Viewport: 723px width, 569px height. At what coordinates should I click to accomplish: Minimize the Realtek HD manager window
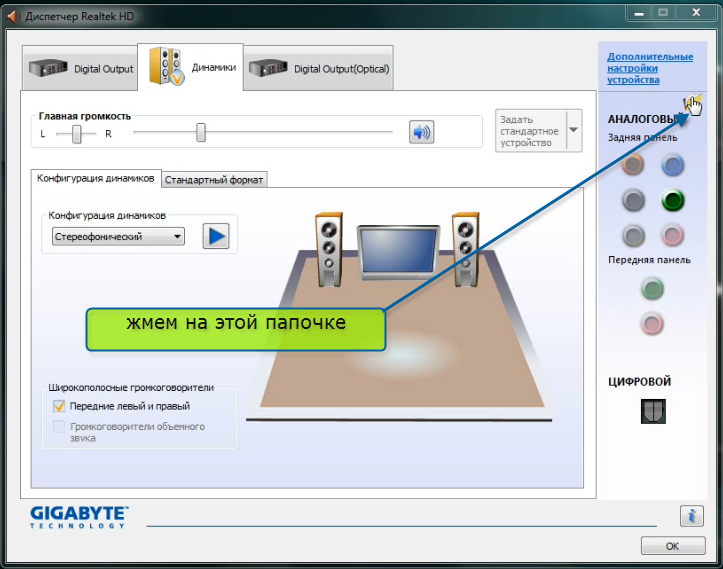click(x=639, y=13)
